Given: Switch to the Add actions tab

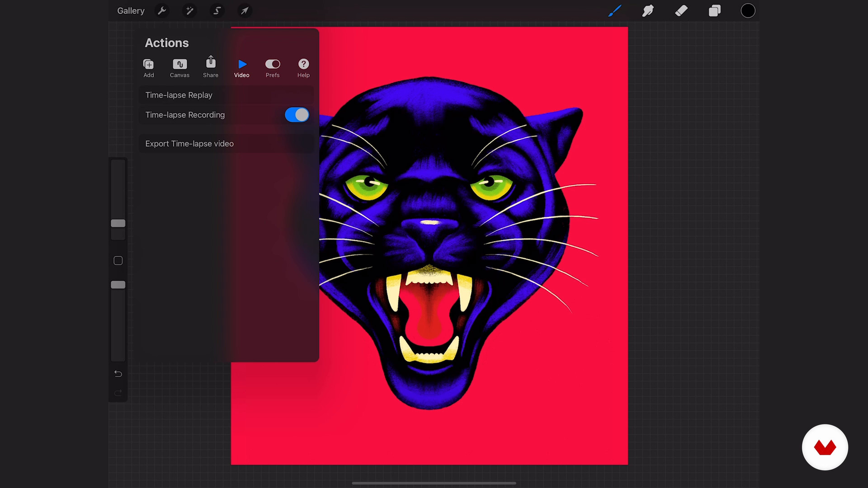Looking at the screenshot, I should click(149, 68).
